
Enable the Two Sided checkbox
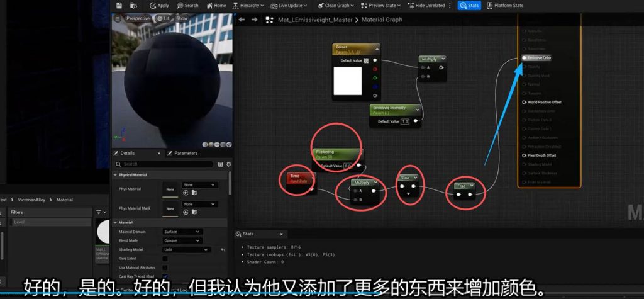165,259
